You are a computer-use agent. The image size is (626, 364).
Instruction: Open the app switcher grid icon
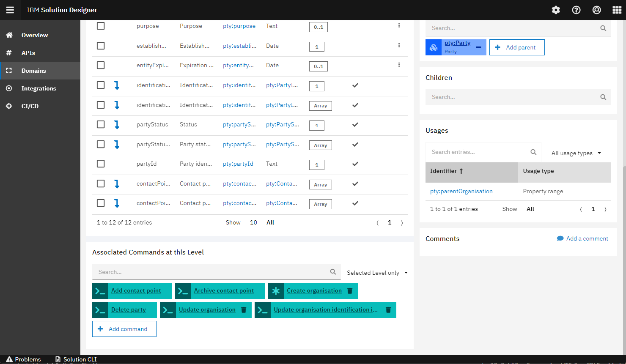click(617, 10)
